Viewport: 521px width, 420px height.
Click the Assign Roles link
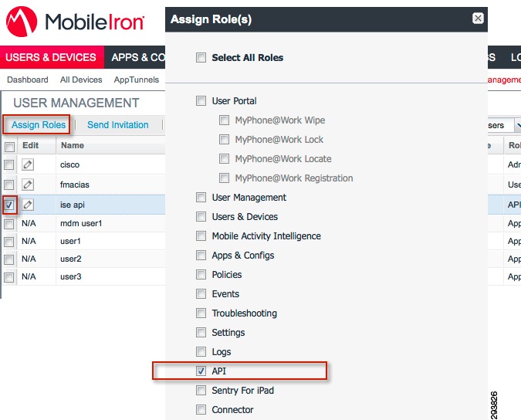click(x=39, y=124)
